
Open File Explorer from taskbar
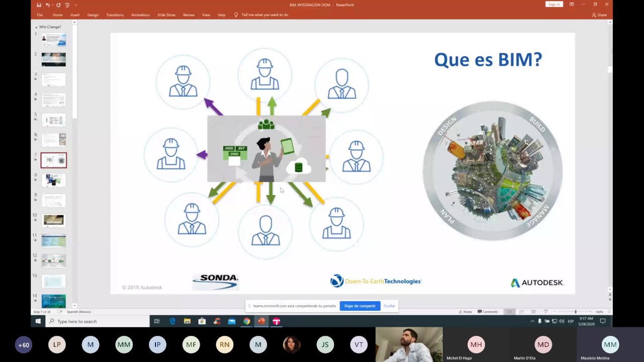pyautogui.click(x=187, y=321)
